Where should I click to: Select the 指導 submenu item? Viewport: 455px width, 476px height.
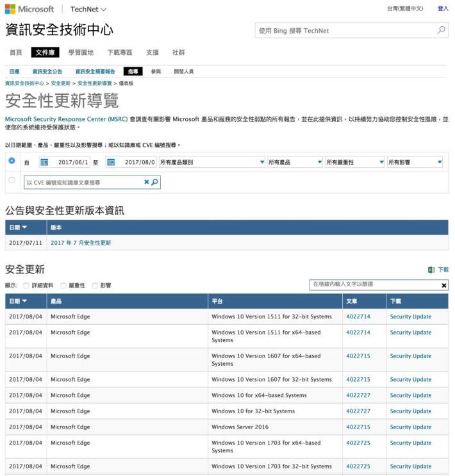[133, 71]
